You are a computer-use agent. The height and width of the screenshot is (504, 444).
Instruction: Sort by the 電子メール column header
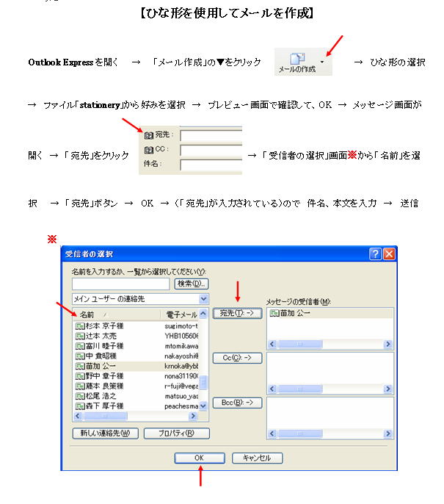click(180, 314)
